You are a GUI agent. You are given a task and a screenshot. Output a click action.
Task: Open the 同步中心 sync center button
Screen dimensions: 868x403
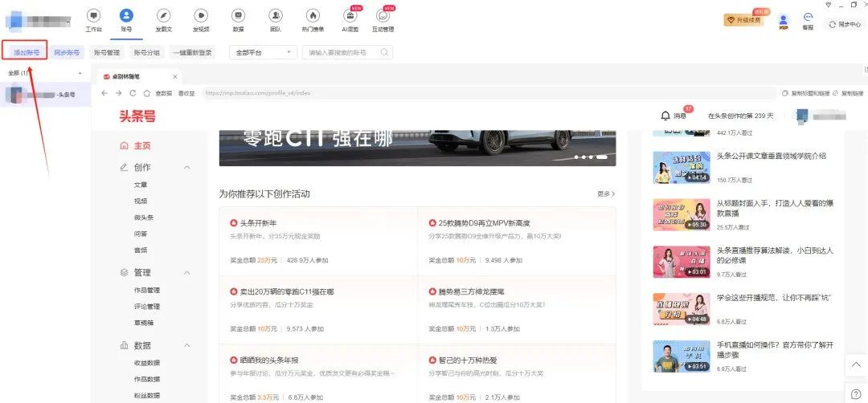click(x=845, y=24)
